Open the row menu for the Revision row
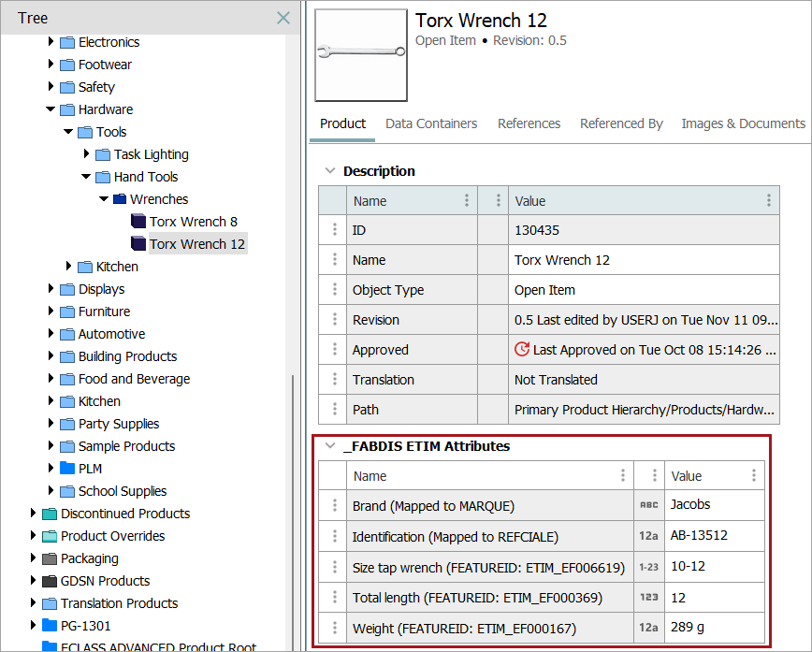Image resolution: width=812 pixels, height=652 pixels. pyautogui.click(x=335, y=320)
